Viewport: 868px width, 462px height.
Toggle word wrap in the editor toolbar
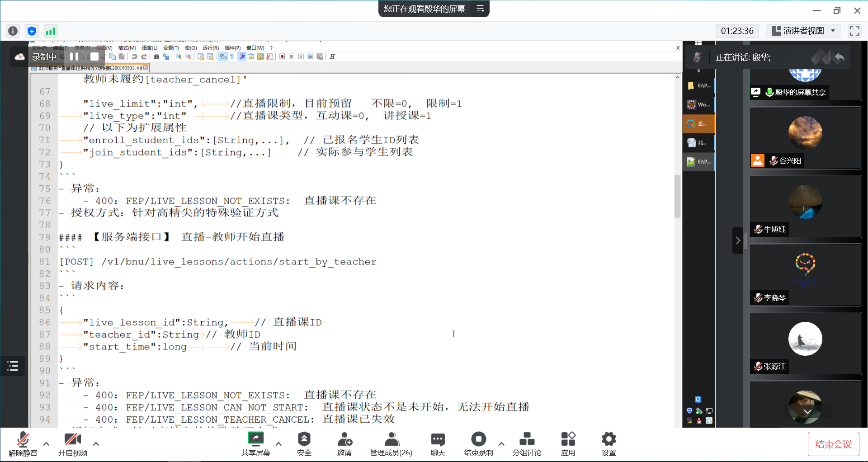pos(222,57)
